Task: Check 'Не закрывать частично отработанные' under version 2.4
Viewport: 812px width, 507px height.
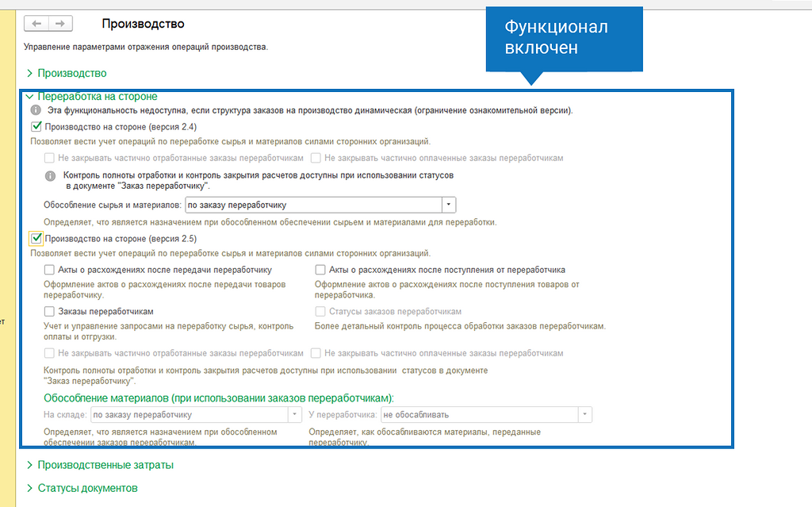Action: pyautogui.click(x=49, y=158)
